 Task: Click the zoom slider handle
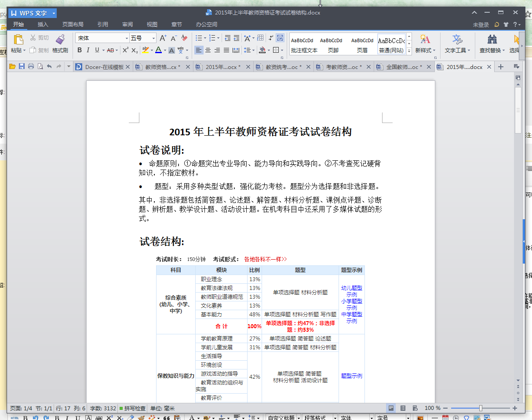coord(481,408)
